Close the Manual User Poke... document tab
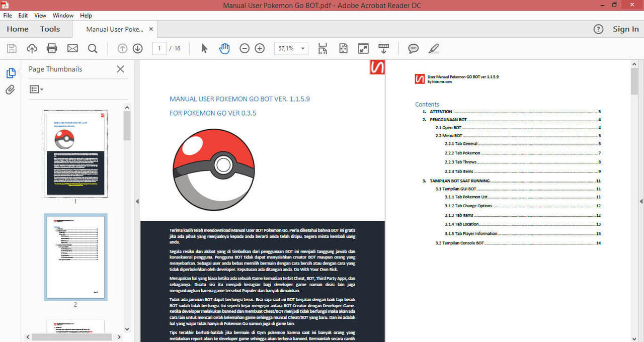This screenshot has width=644, height=342. click(151, 29)
